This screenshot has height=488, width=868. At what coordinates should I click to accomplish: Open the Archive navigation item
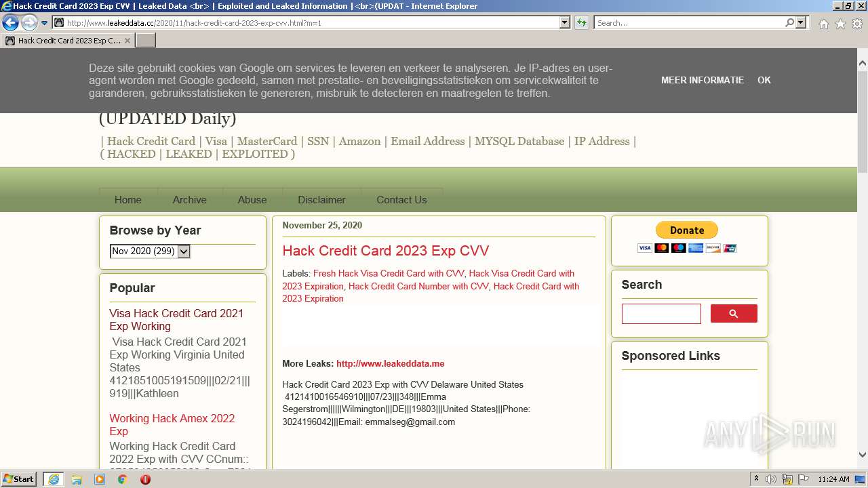click(189, 200)
